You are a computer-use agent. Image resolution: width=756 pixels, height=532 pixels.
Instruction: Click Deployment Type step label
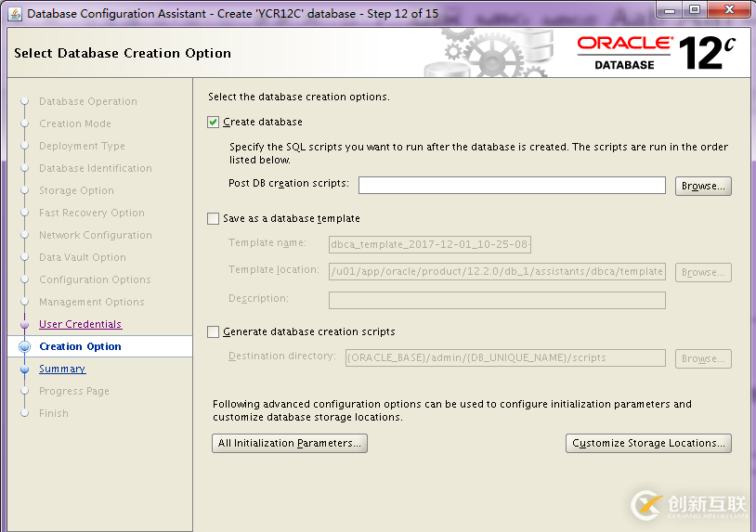click(82, 146)
